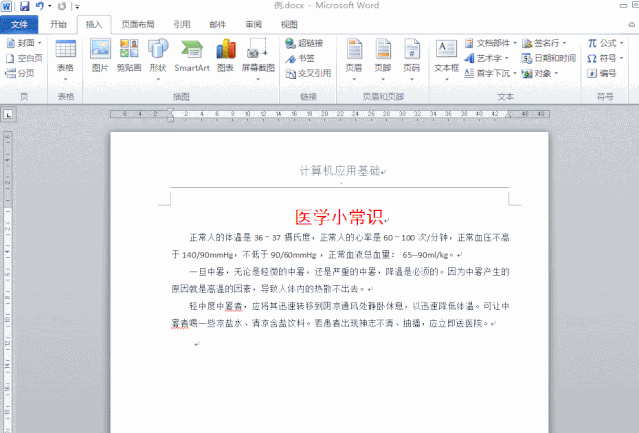Open the Footer (页脚) gallery
This screenshot has height=433, width=639.
click(383, 60)
